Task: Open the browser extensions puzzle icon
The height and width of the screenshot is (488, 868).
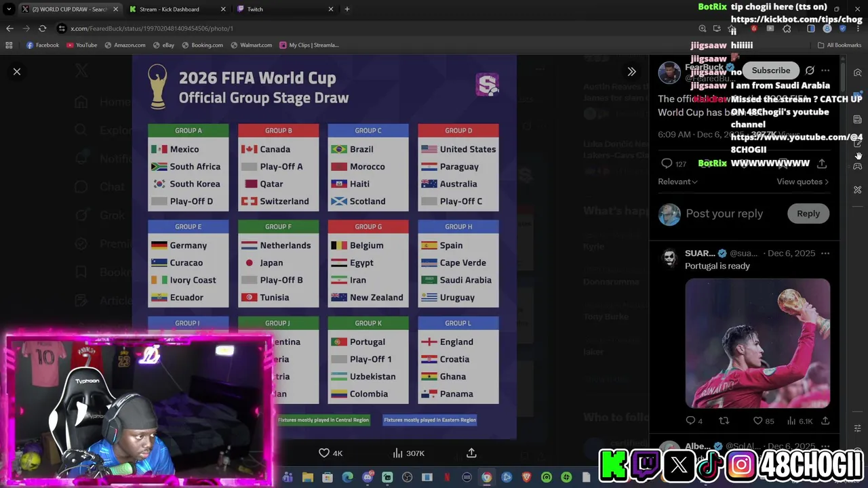Action: pyautogui.click(x=787, y=28)
